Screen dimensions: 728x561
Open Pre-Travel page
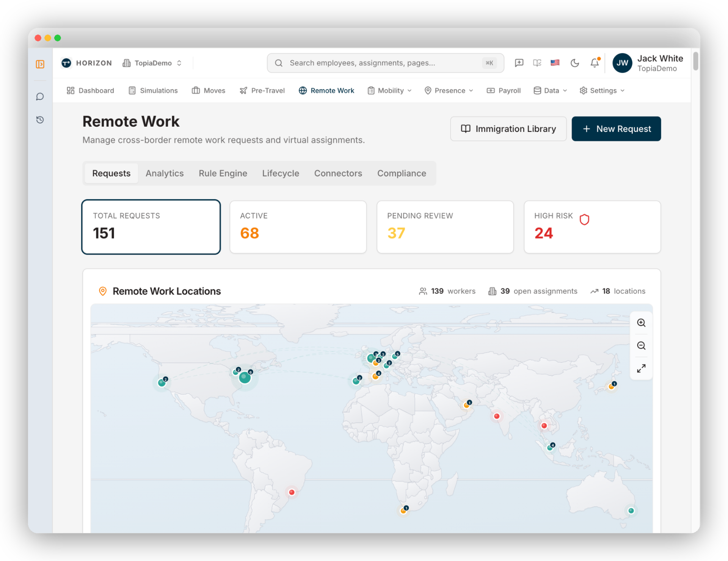click(x=262, y=91)
